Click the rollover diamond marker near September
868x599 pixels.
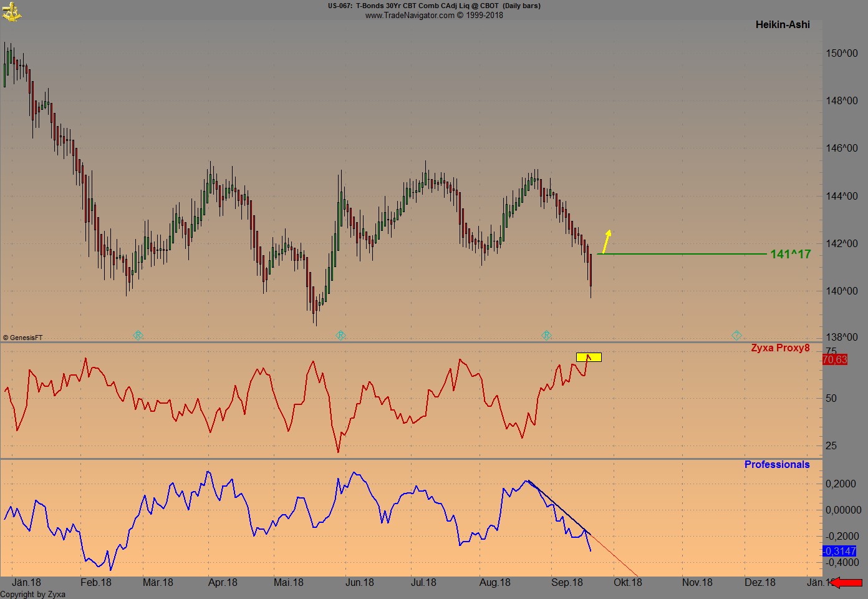coord(546,336)
